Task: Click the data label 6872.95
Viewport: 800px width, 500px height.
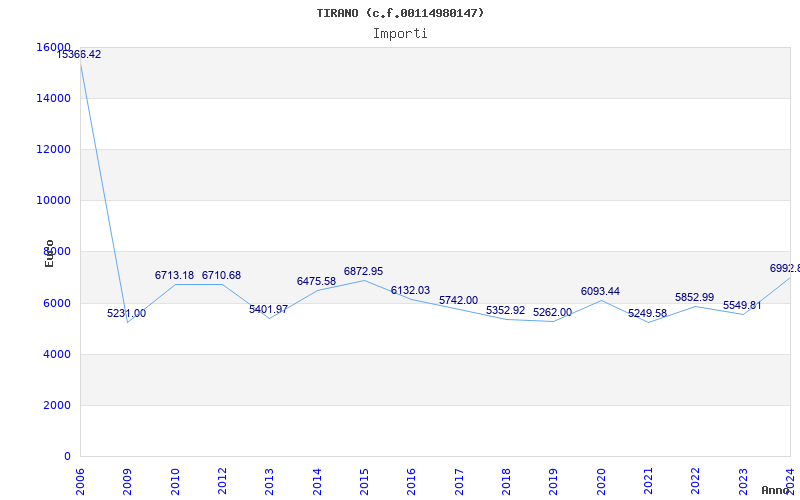Action: 363,271
